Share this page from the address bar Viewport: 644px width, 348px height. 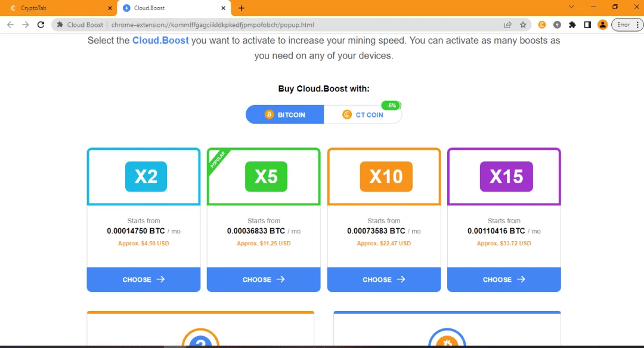(507, 24)
